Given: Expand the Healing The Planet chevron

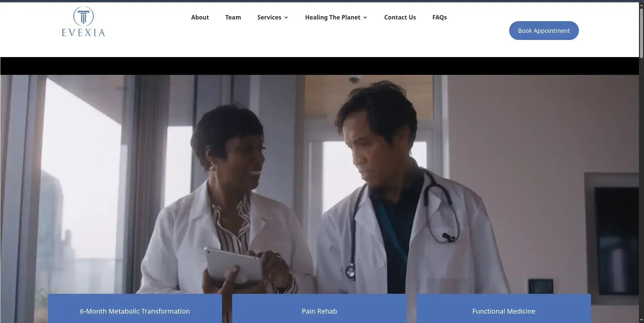Looking at the screenshot, I should (x=365, y=18).
